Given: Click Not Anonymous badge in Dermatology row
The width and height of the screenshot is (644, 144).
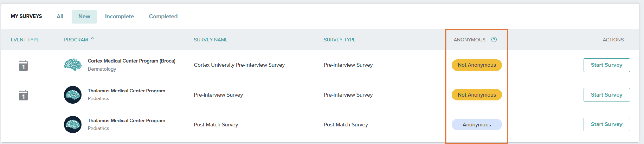Looking at the screenshot, I should pos(476,65).
